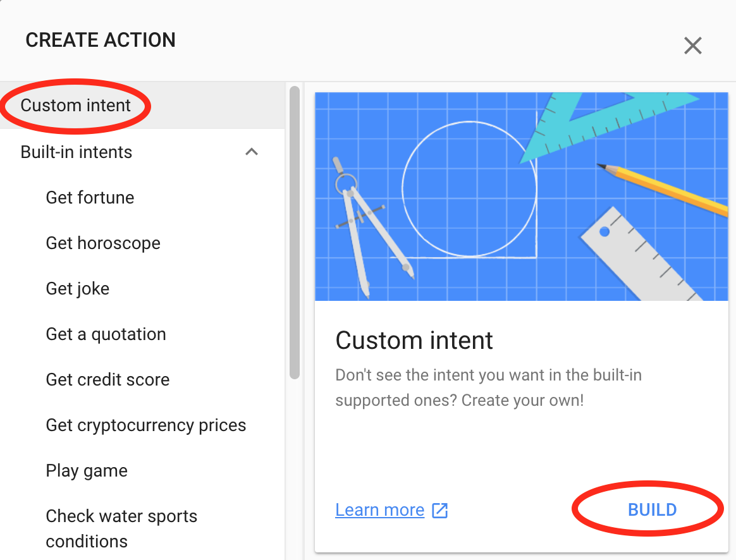Click the CREATE ACTION dialog heading

(x=101, y=40)
